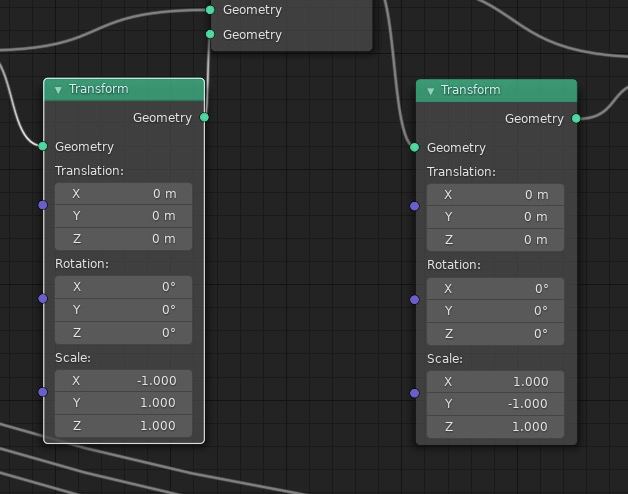Select Rotation X field in right Transform
The image size is (628, 494).
[x=495, y=288]
